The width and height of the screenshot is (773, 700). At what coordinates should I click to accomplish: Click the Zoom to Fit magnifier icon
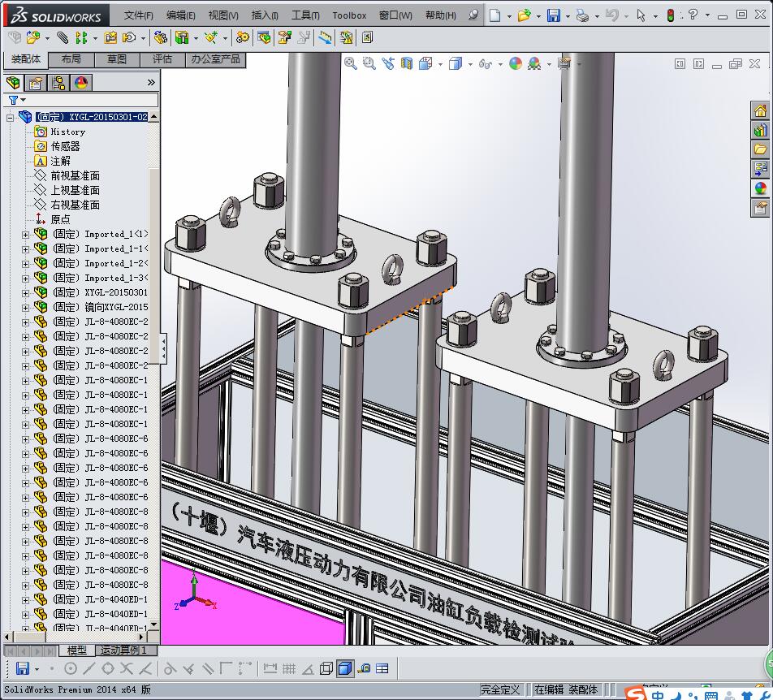[x=351, y=63]
